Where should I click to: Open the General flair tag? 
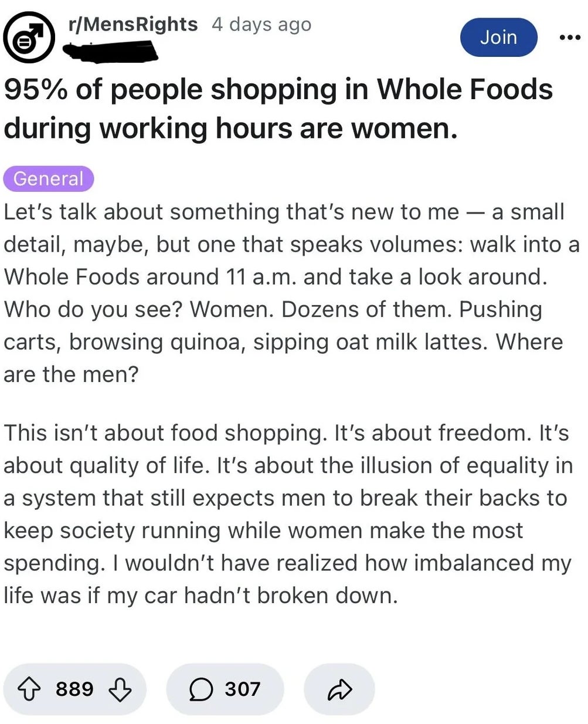click(48, 178)
